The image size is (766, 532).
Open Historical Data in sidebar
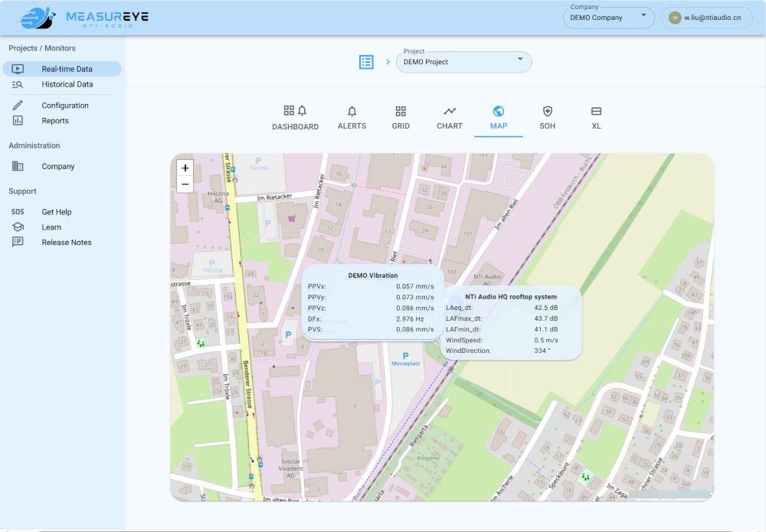point(67,84)
